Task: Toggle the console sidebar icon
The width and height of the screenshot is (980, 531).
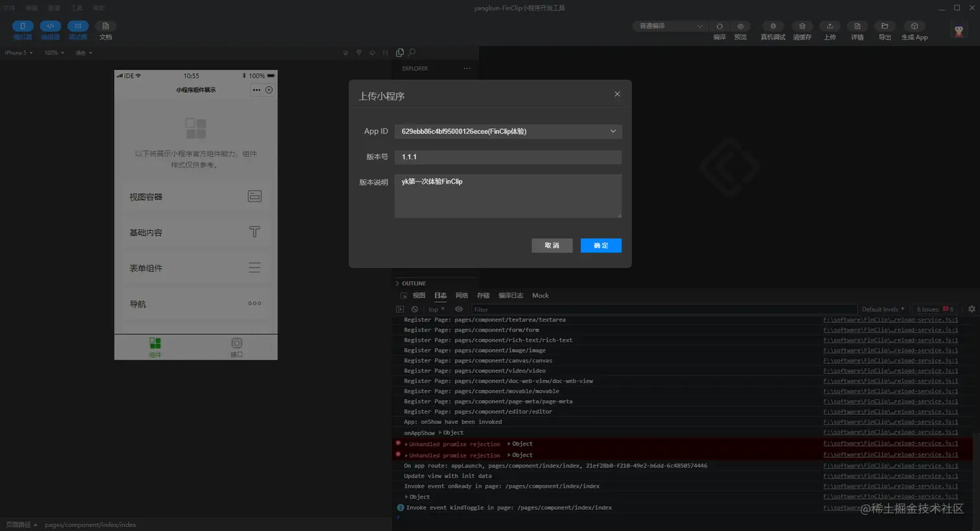Action: tap(400, 309)
